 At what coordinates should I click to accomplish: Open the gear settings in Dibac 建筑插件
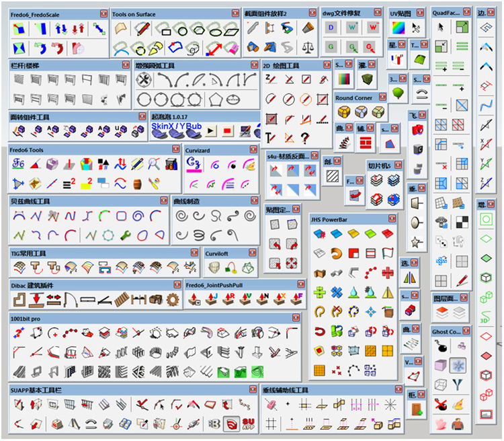click(173, 300)
